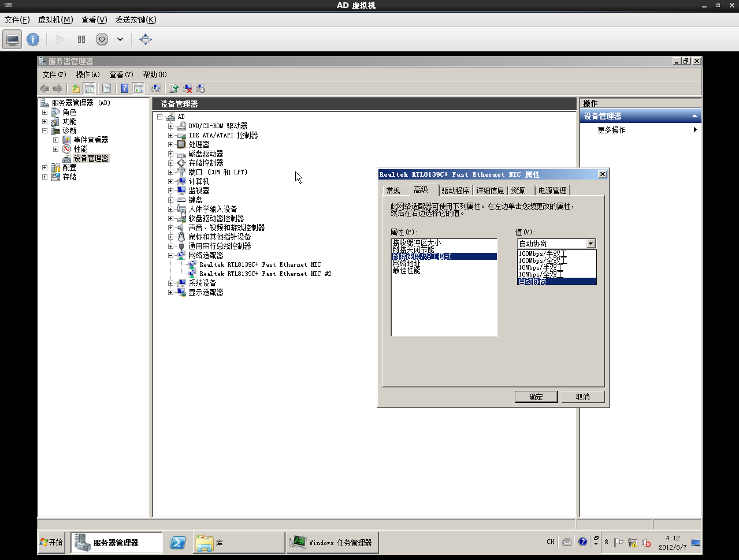
Task: Click the run play icon in VM toolbar
Action: [60, 39]
